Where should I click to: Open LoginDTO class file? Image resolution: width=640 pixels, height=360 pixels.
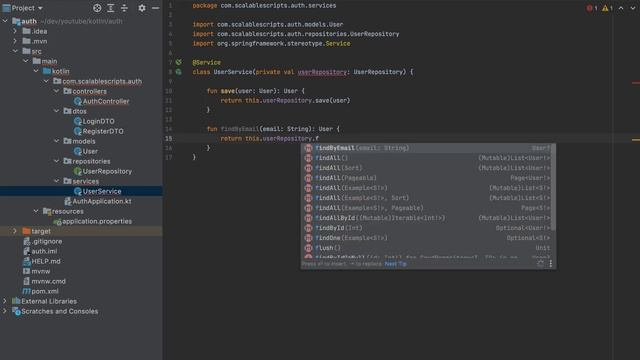(94, 121)
